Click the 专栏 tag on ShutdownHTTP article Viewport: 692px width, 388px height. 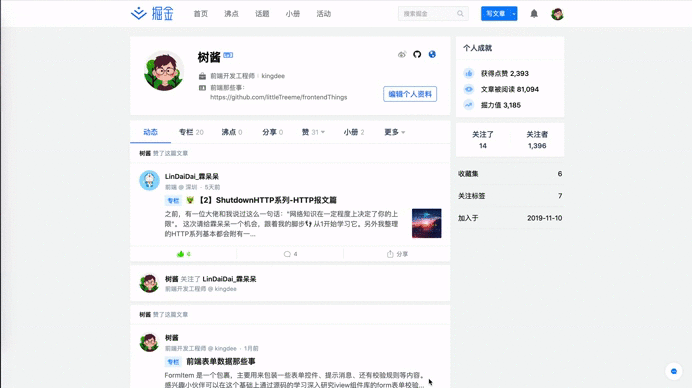click(173, 200)
